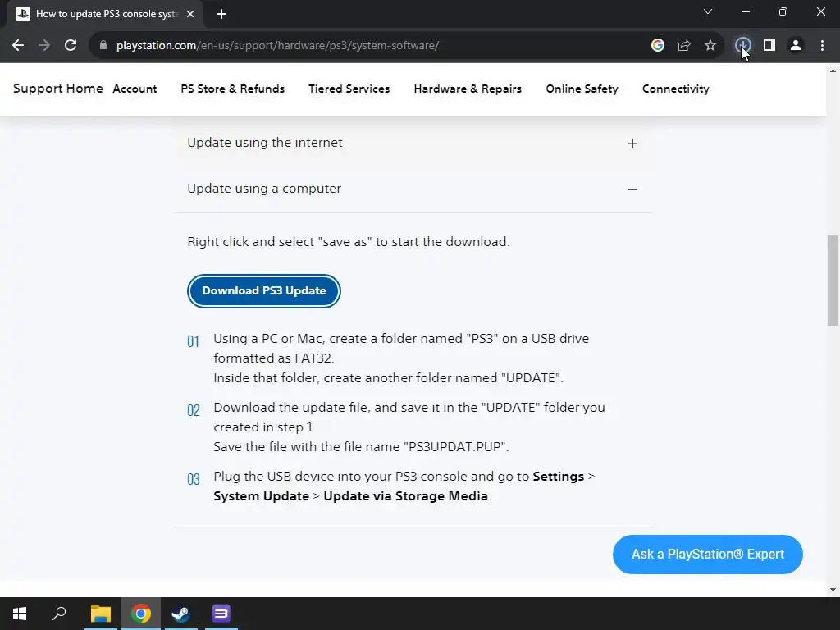840x630 pixels.
Task: Click the browser back arrow
Action: [18, 46]
